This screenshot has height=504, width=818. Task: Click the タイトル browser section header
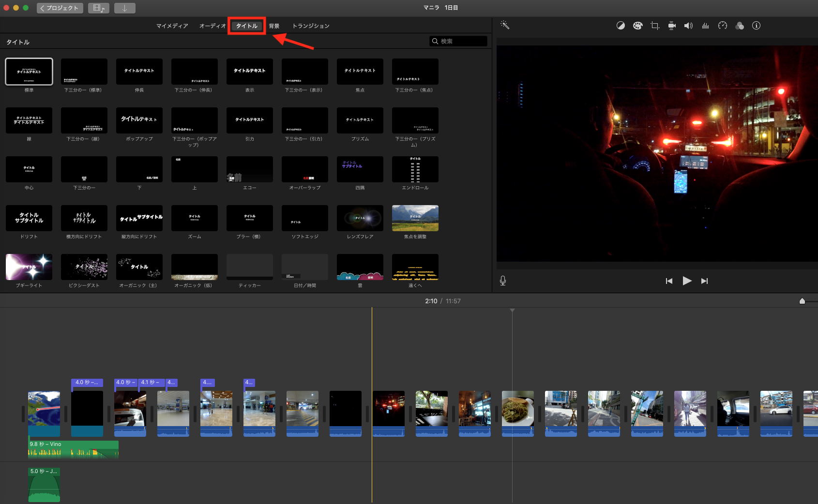tap(18, 42)
